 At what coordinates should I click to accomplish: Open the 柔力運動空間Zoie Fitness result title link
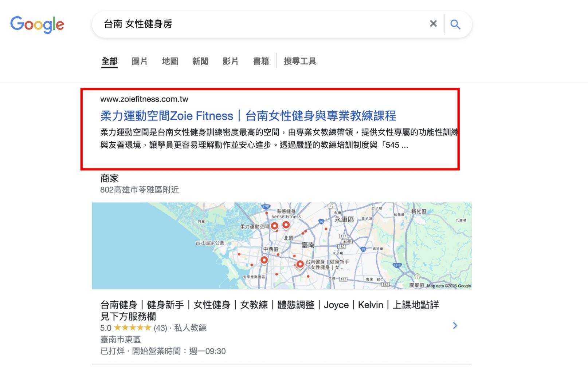[248, 116]
